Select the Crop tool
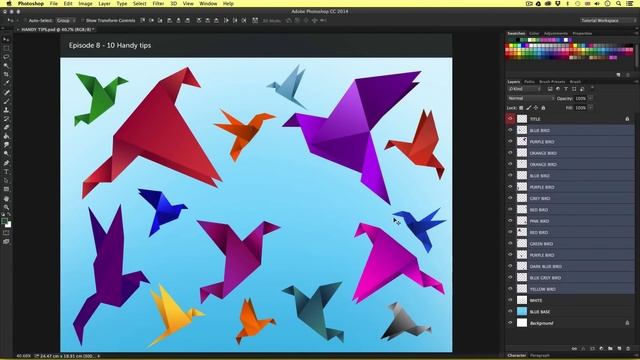The image size is (640, 360). point(6,75)
